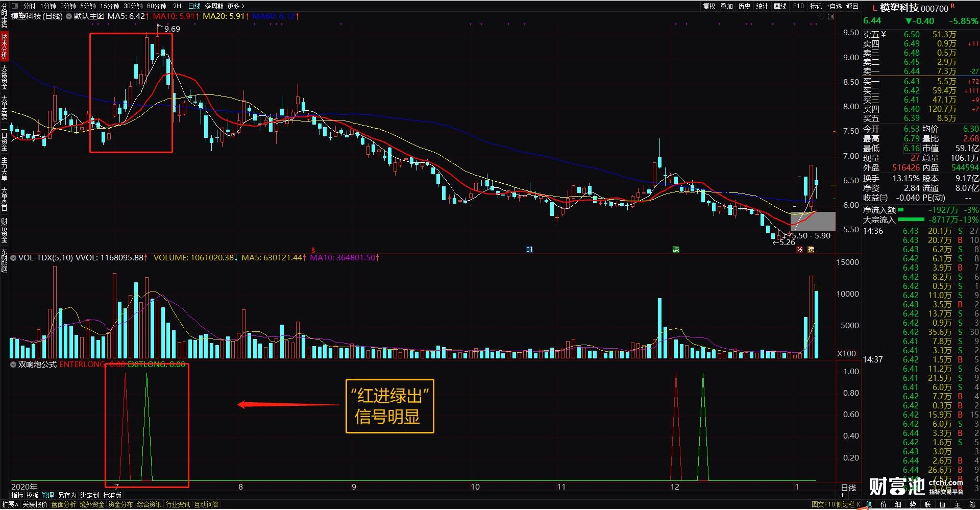Image resolution: width=980 pixels, height=510 pixels.
Task: Click the panel layout icon beside 分时
Action: (x=15, y=6)
